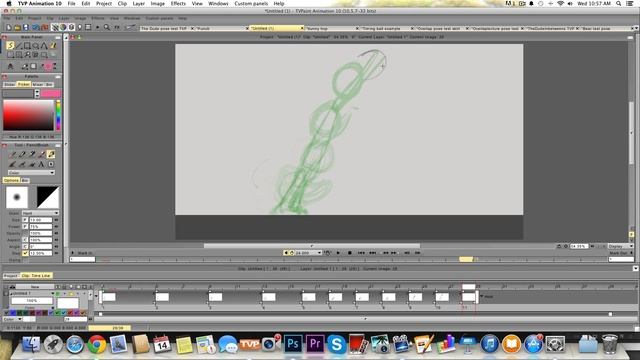Viewport: 640px width, 360px height.
Task: Click the new project toolbar icon
Action: (x=9, y=27)
